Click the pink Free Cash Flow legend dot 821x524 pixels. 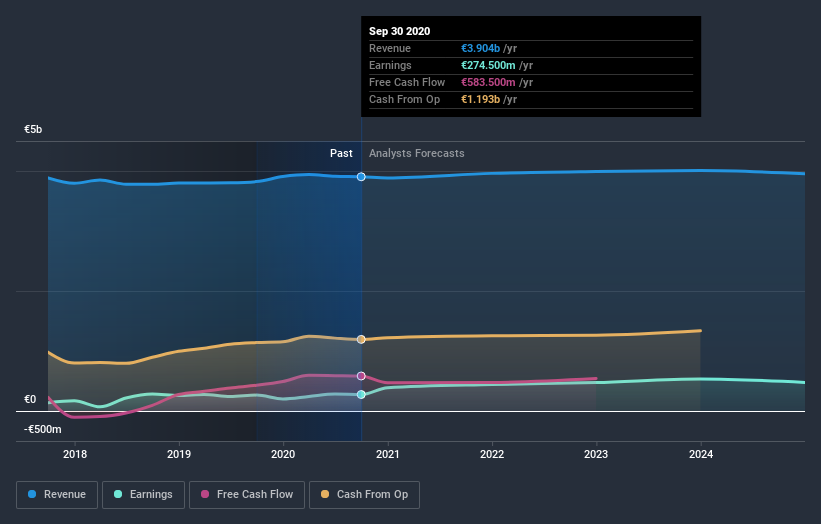205,494
